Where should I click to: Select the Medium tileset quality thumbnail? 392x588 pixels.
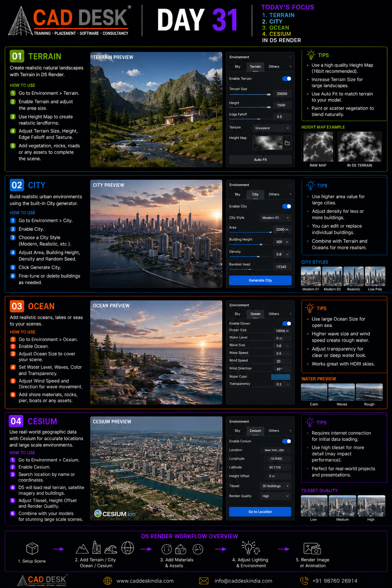343,506
